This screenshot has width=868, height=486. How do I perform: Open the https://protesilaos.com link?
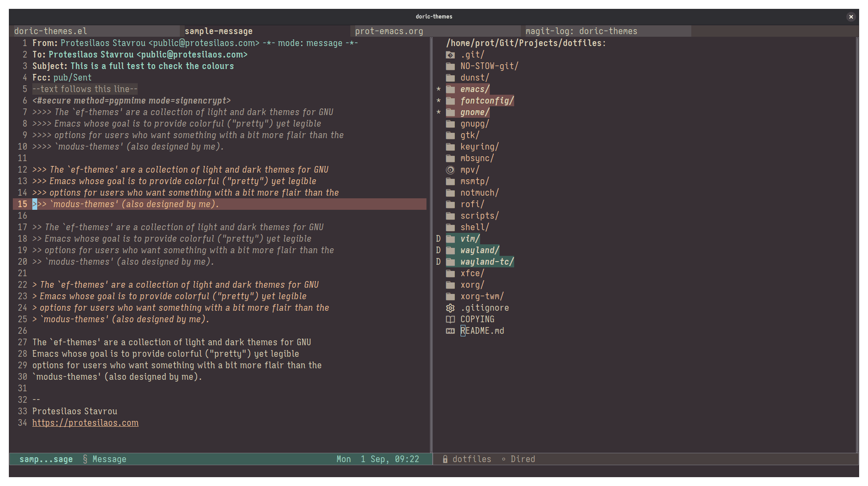coord(85,423)
